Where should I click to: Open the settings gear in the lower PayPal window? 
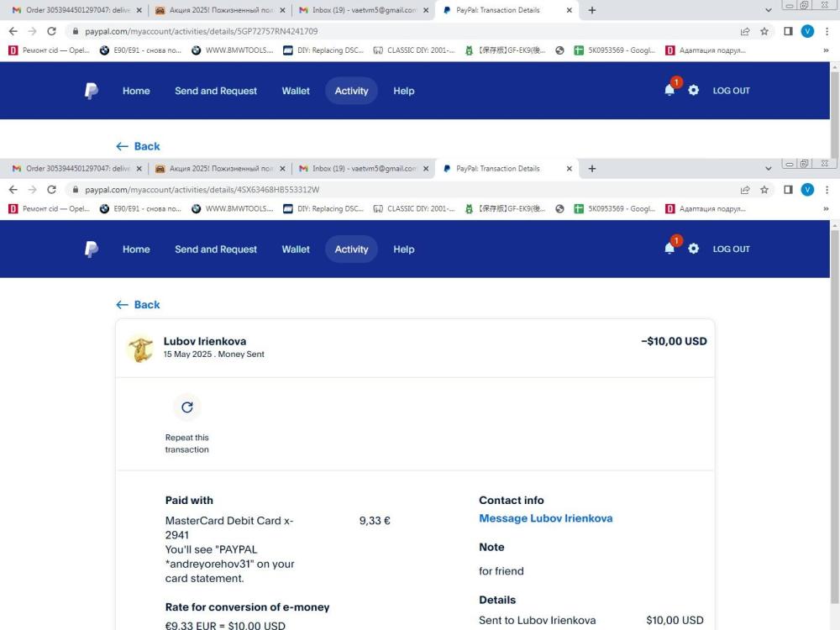pyautogui.click(x=693, y=249)
